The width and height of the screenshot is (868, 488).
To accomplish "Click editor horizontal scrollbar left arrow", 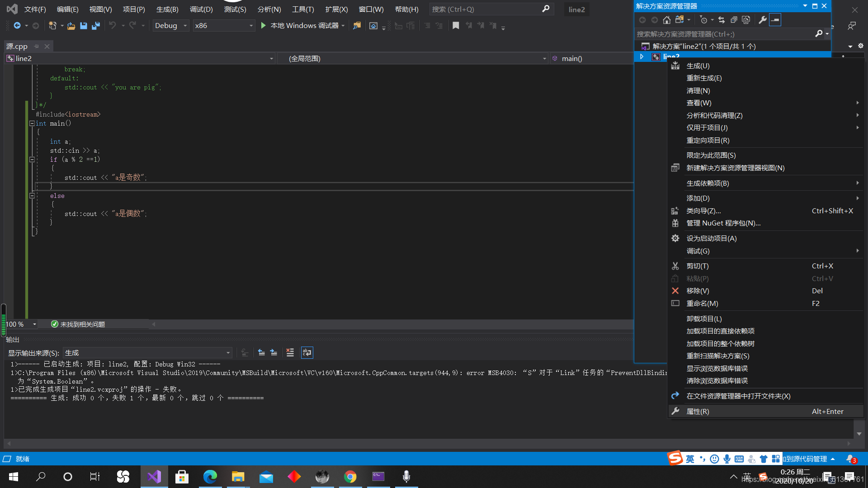I will (x=154, y=324).
